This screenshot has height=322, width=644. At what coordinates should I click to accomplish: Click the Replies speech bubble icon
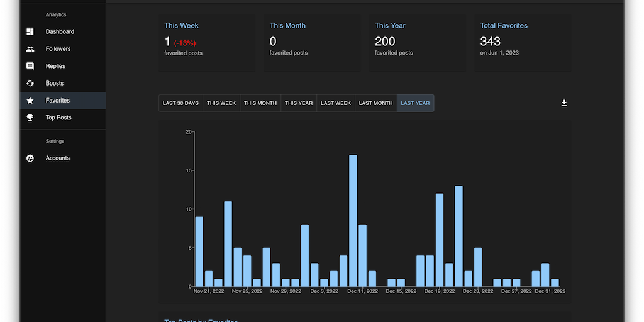click(30, 66)
